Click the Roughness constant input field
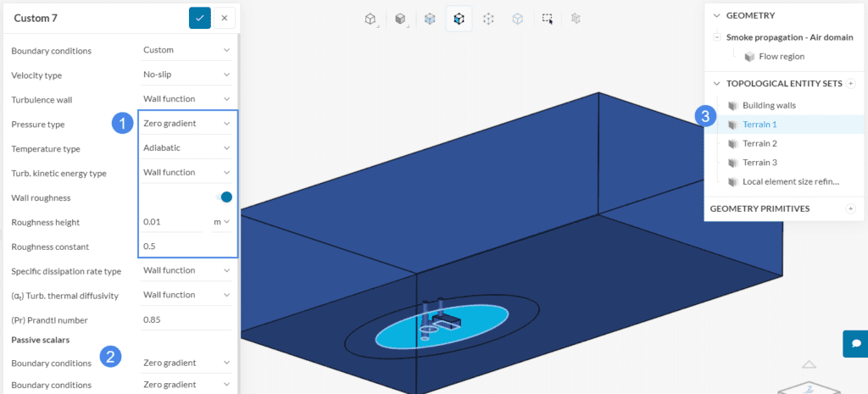Screen dimensions: 868x394 point(186,247)
